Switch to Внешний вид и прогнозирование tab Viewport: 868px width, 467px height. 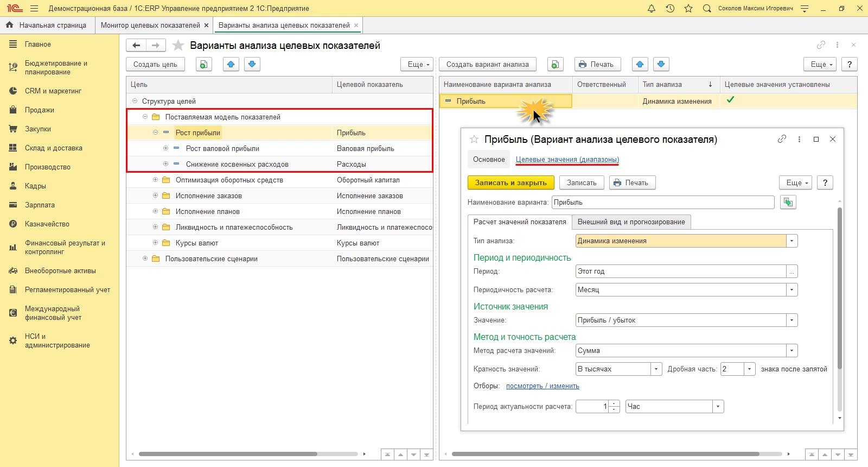tap(631, 222)
